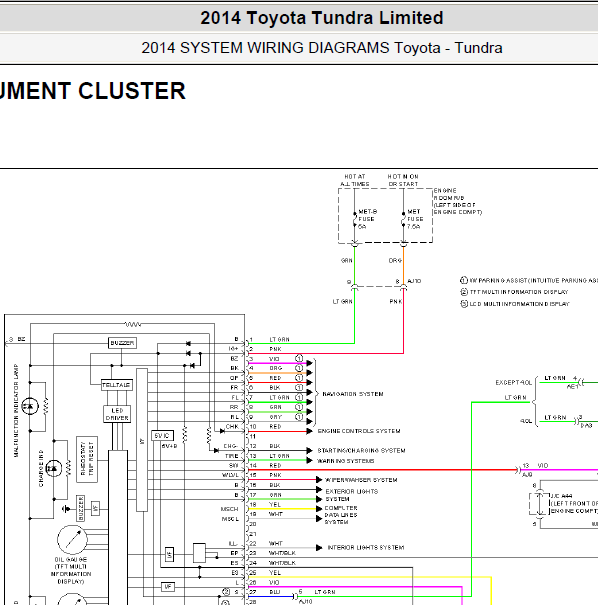
Task: Click the Engine Room R/B location label
Action: coord(458,201)
